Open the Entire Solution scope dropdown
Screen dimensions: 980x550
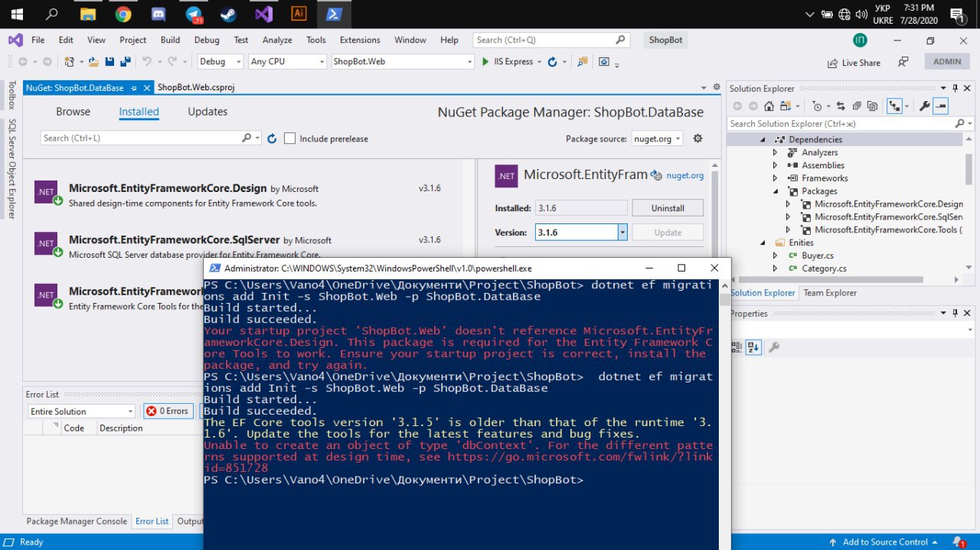pos(82,412)
